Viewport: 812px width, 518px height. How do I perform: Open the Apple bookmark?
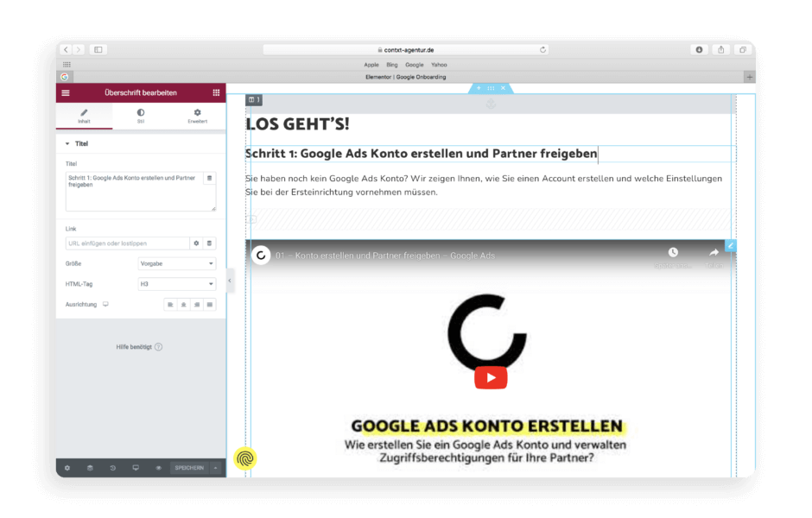(371, 65)
